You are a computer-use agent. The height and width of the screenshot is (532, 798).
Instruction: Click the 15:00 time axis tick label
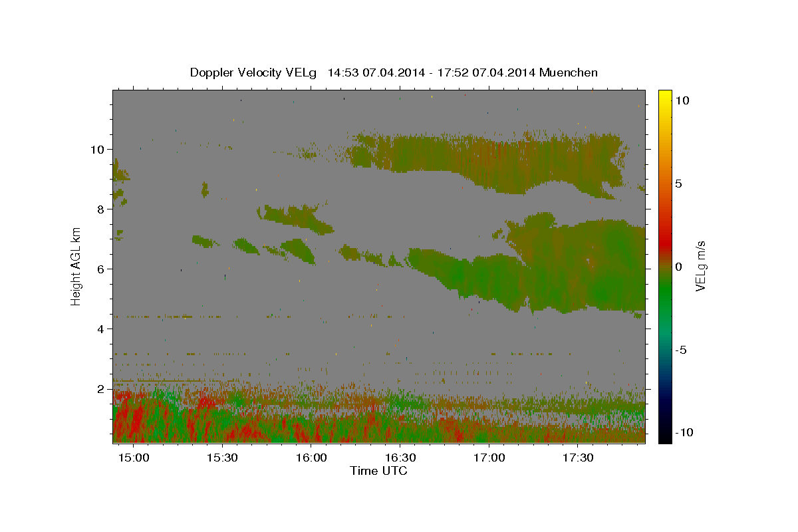coord(134,458)
